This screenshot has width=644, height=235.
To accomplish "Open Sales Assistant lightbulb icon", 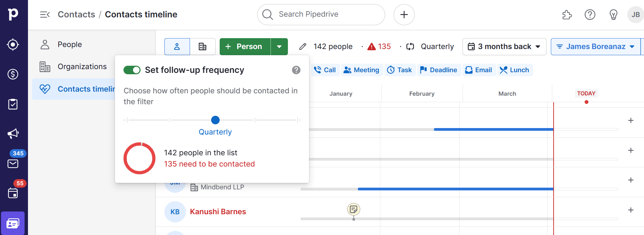I will (x=613, y=15).
